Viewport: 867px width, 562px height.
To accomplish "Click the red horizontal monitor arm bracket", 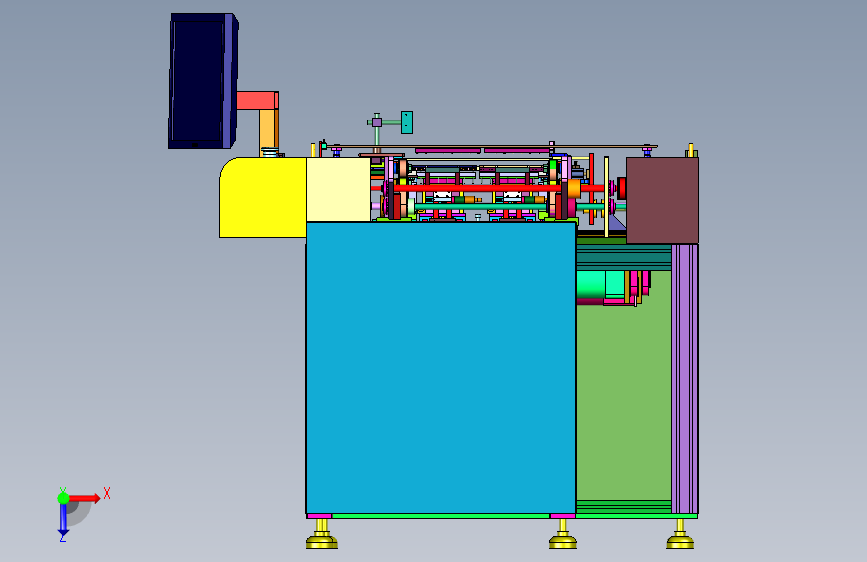I will [258, 101].
